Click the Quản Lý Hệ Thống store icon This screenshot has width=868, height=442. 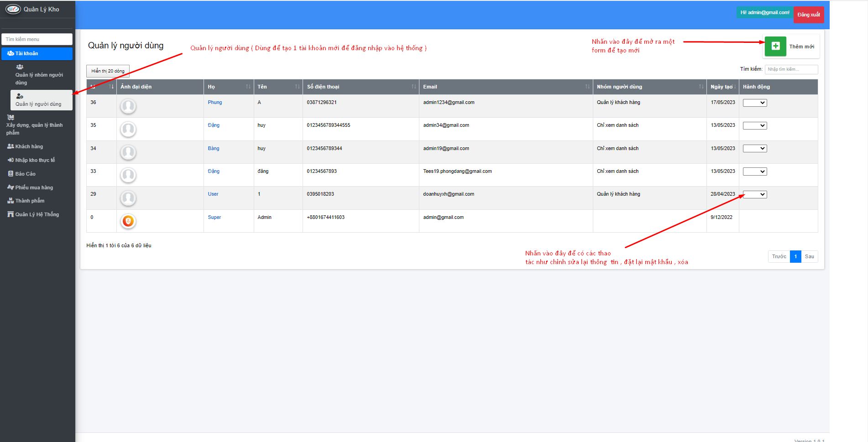pyautogui.click(x=10, y=214)
